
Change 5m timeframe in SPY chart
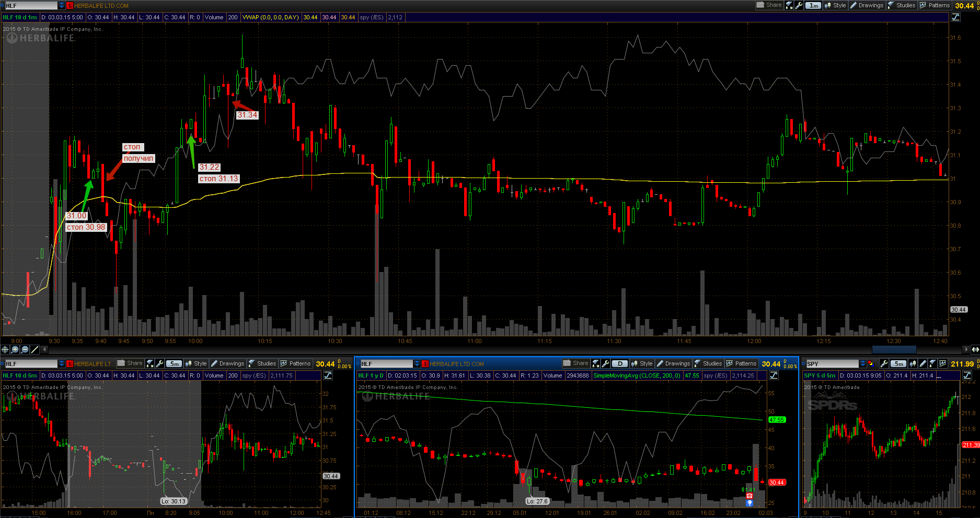pos(898,364)
